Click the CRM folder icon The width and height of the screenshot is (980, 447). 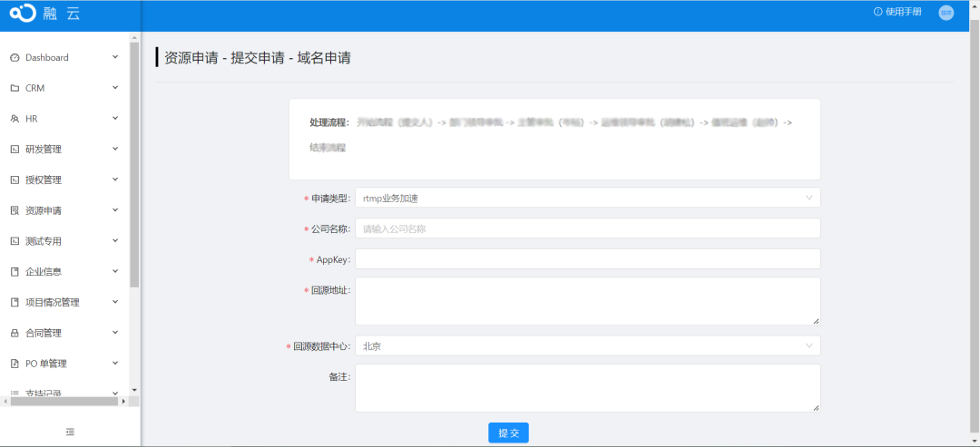[15, 89]
